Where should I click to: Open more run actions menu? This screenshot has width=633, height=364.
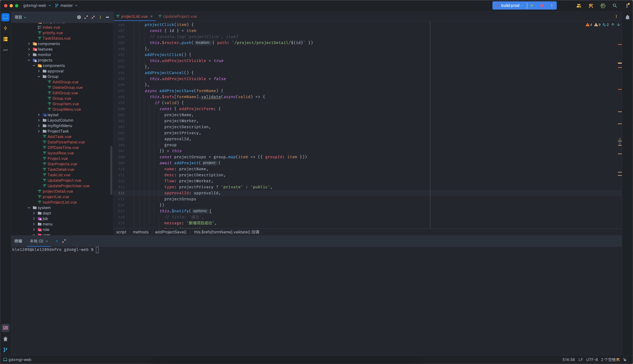(x=552, y=5)
